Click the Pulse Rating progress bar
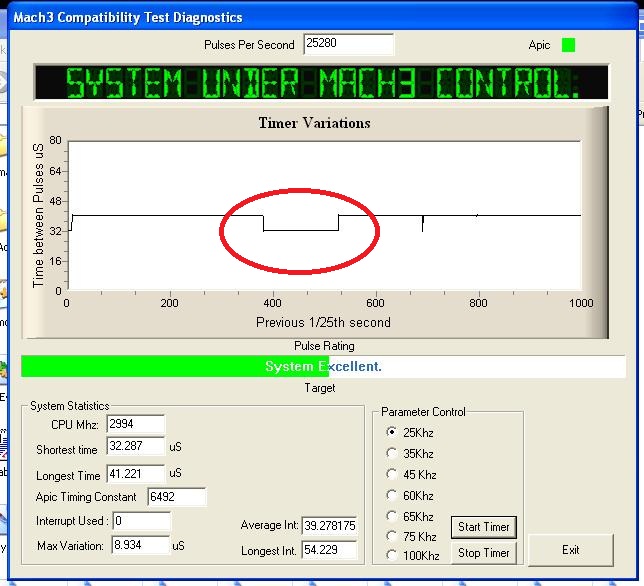The width and height of the screenshot is (644, 586). click(324, 366)
